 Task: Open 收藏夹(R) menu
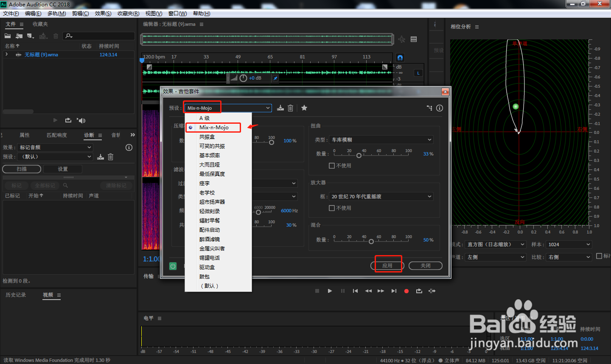coord(129,14)
